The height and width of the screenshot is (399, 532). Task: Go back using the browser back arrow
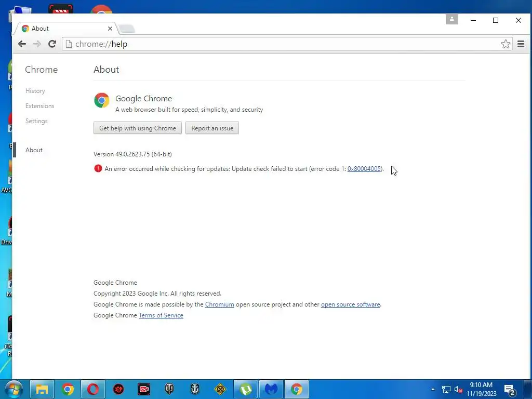22,44
